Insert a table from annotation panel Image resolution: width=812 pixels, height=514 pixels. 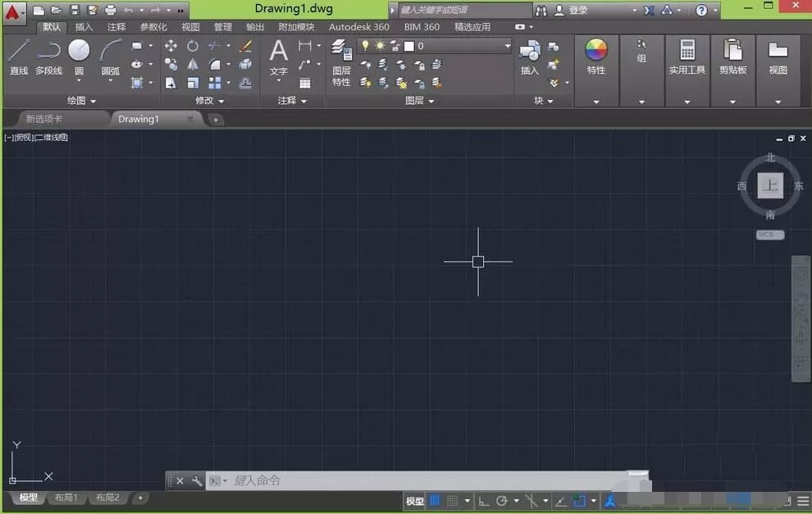click(305, 83)
